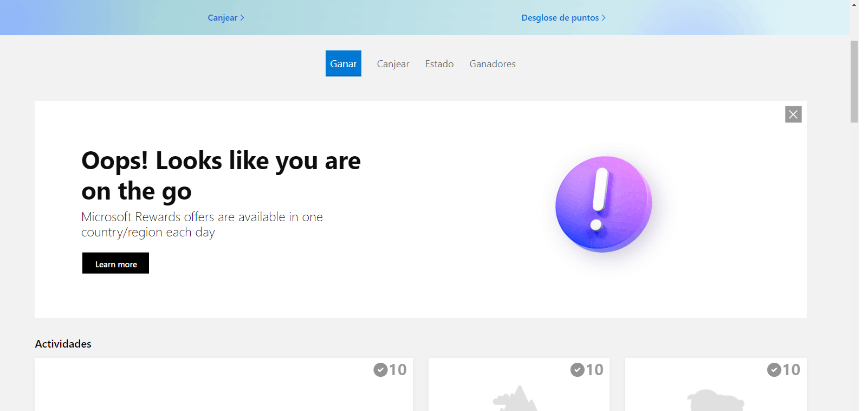The height and width of the screenshot is (411, 868).
Task: Click the checkmark badge on the middle activity card
Action: click(x=577, y=370)
